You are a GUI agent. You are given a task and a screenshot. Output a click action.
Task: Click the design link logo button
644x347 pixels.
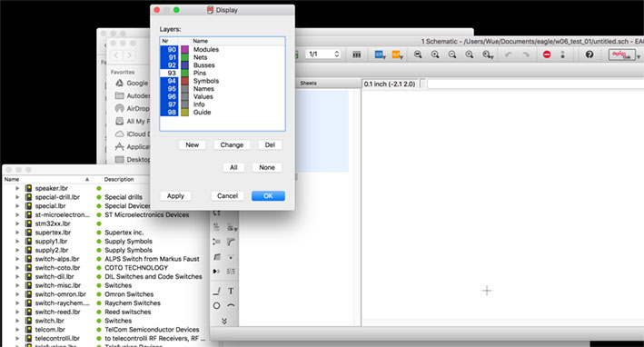[621, 55]
